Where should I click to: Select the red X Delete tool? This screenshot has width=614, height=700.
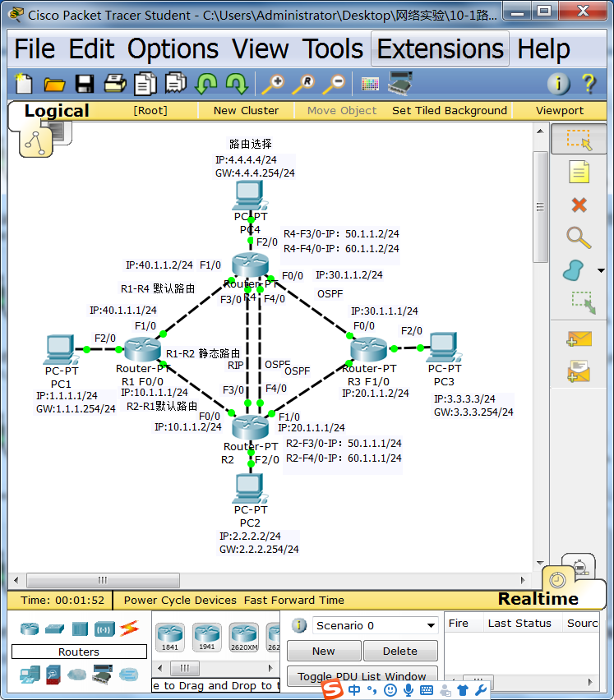click(579, 205)
